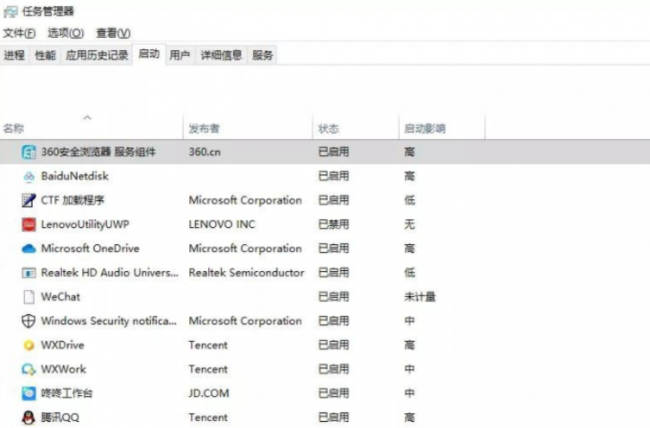Open the 查看(V) menu
This screenshot has height=428, width=650.
[x=113, y=33]
